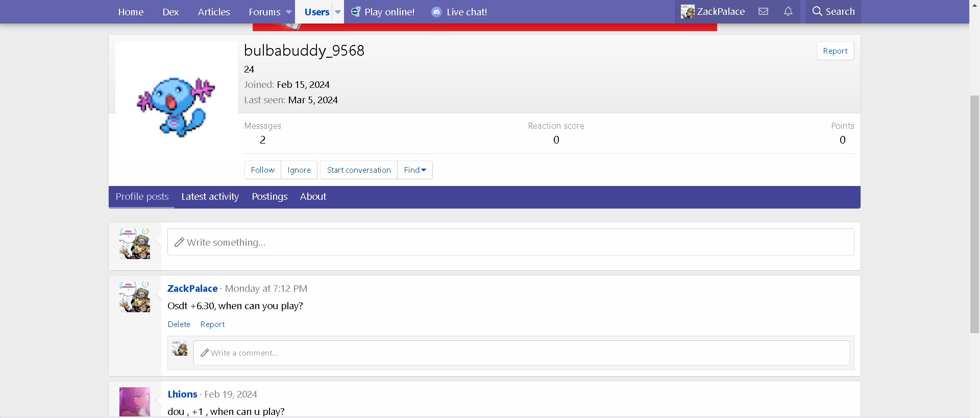Open the alerts bell icon
Screen dimensions: 980x418
point(788,11)
